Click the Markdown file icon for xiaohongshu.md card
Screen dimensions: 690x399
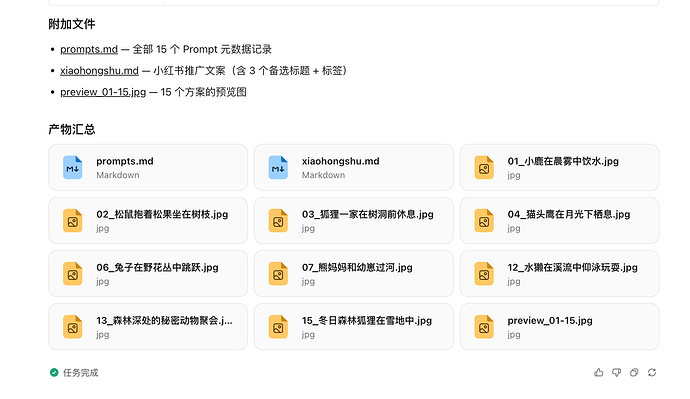pos(278,168)
